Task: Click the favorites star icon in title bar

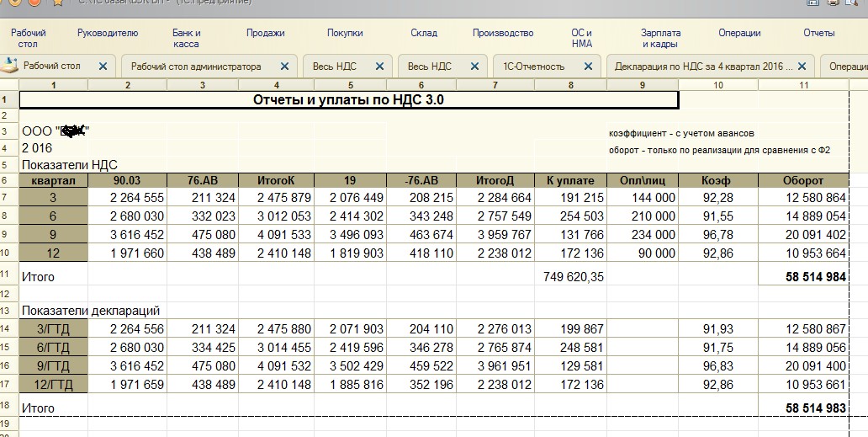Action: pos(57,3)
